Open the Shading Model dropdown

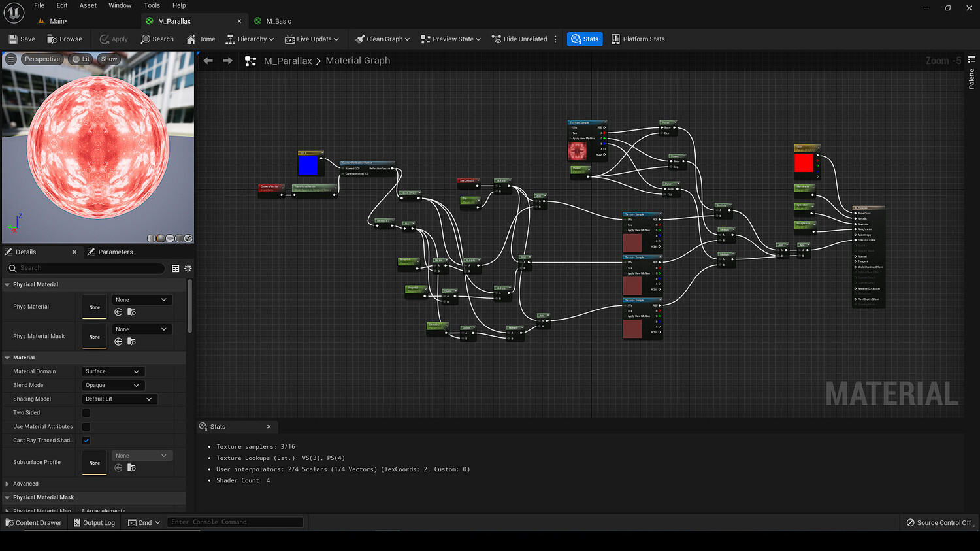[119, 399]
